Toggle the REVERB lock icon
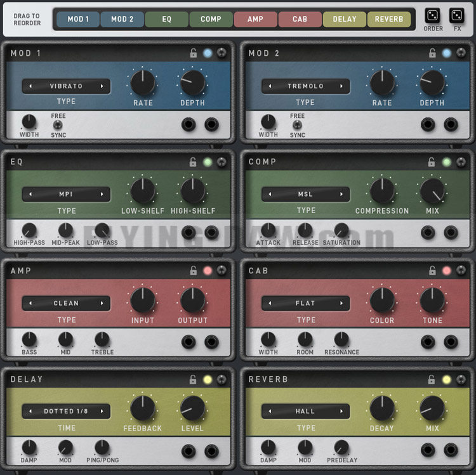 click(x=432, y=379)
